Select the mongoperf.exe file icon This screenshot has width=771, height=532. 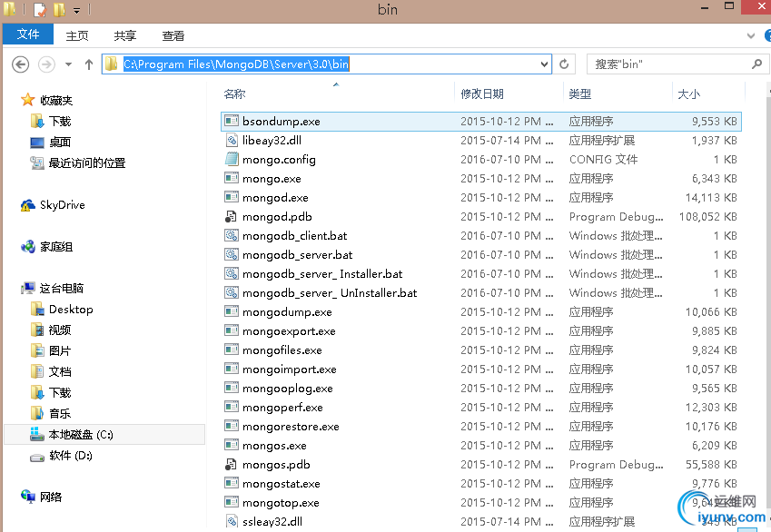tap(231, 407)
